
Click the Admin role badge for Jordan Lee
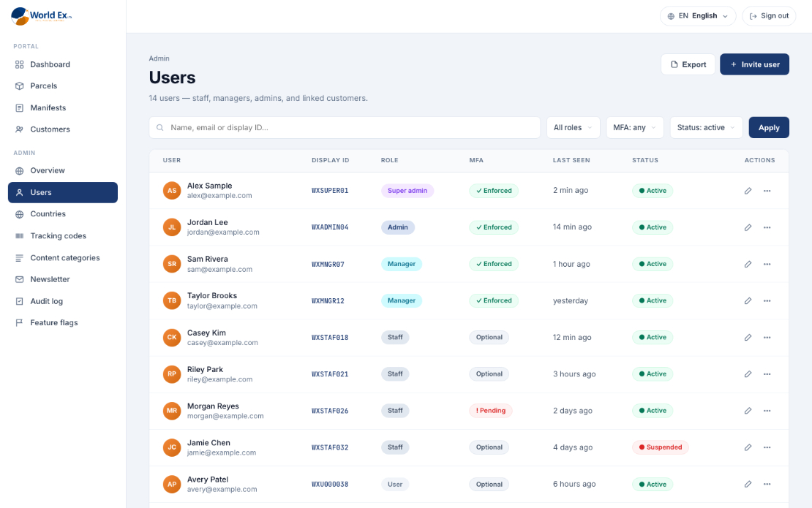[x=398, y=227]
